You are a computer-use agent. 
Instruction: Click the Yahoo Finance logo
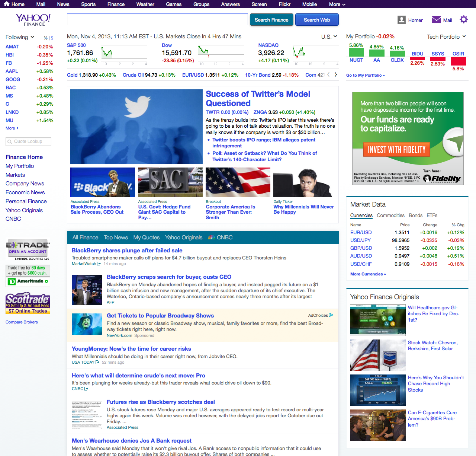[33, 20]
